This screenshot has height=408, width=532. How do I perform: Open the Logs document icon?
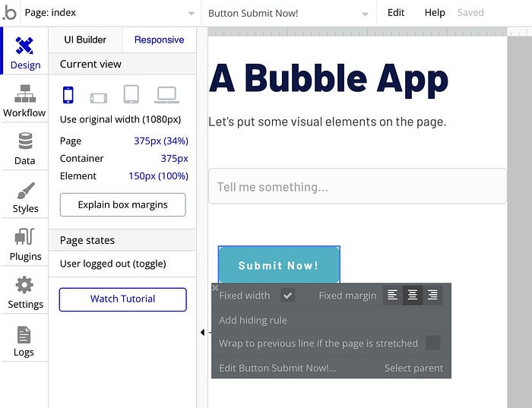click(24, 335)
